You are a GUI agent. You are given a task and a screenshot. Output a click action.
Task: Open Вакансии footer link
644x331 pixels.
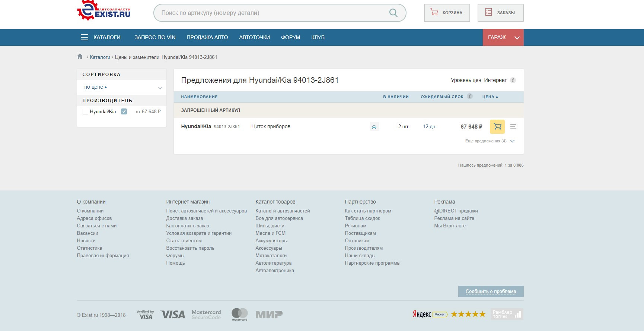coord(87,233)
